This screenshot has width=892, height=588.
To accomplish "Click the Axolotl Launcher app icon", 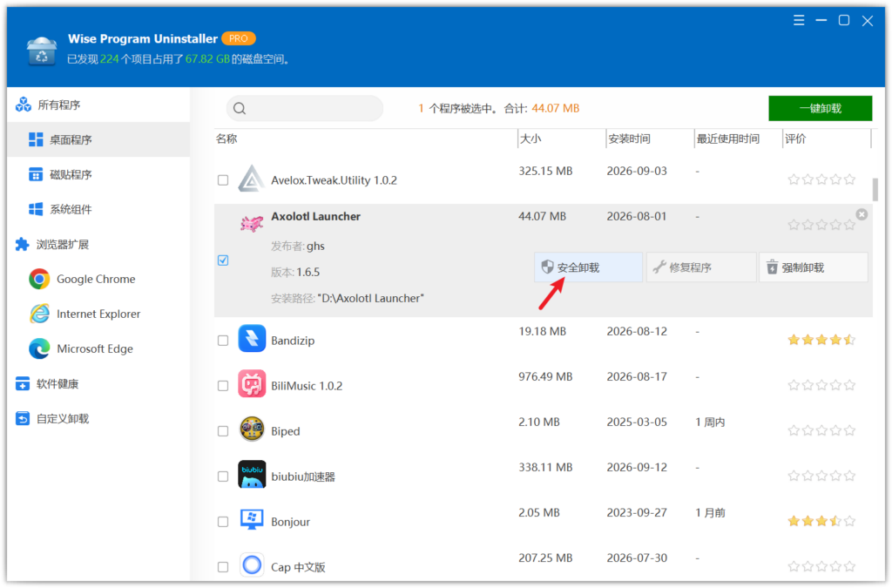I will click(252, 223).
